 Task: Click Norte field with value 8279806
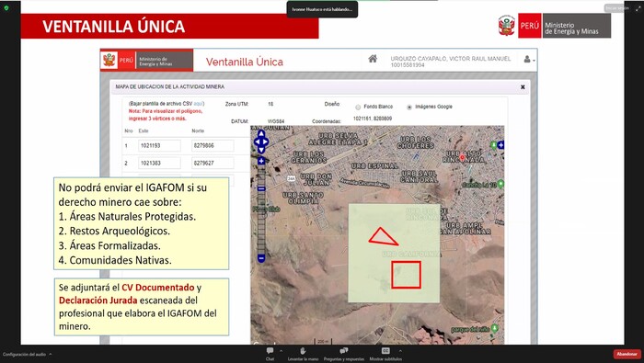point(213,145)
